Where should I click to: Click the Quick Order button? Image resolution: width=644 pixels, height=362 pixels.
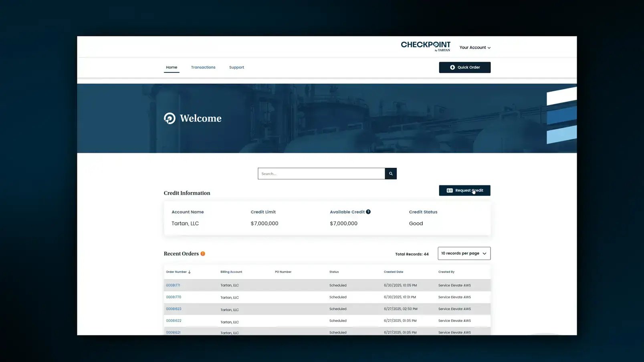[x=464, y=67]
